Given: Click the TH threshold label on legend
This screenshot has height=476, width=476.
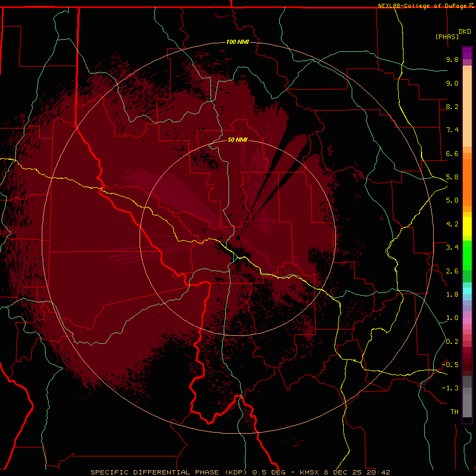Looking at the screenshot, I should 454,412.
